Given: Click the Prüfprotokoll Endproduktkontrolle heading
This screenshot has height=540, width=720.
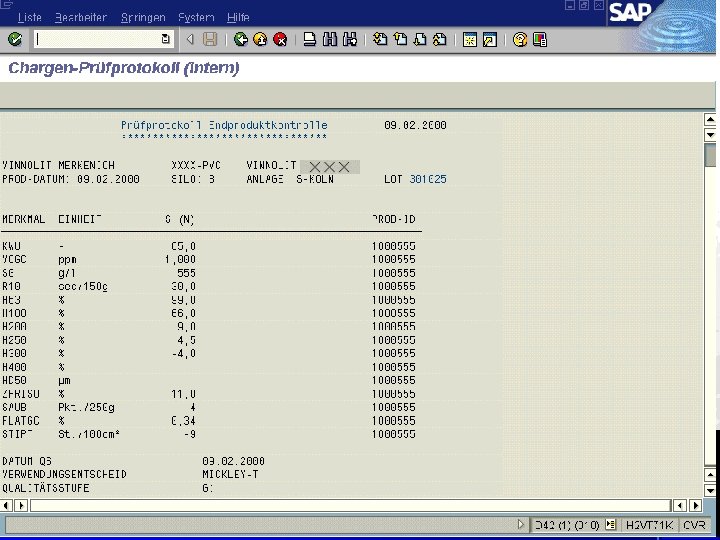Looking at the screenshot, I should [224, 125].
